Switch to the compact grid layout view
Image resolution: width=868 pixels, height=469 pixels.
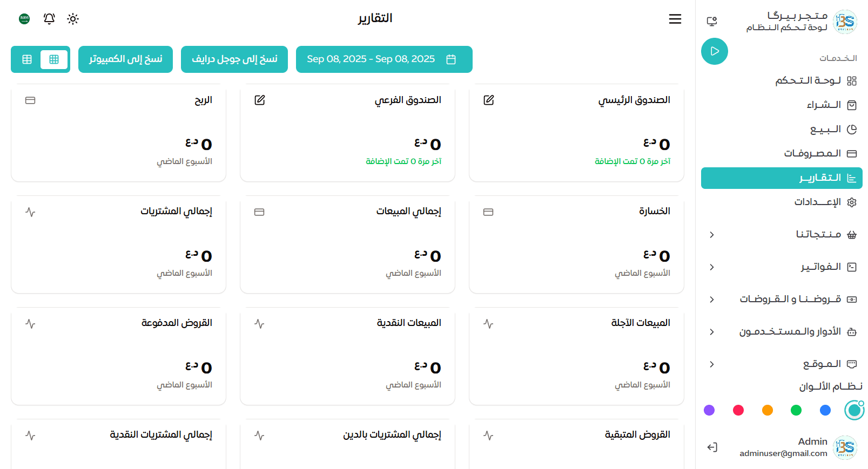coord(26,59)
